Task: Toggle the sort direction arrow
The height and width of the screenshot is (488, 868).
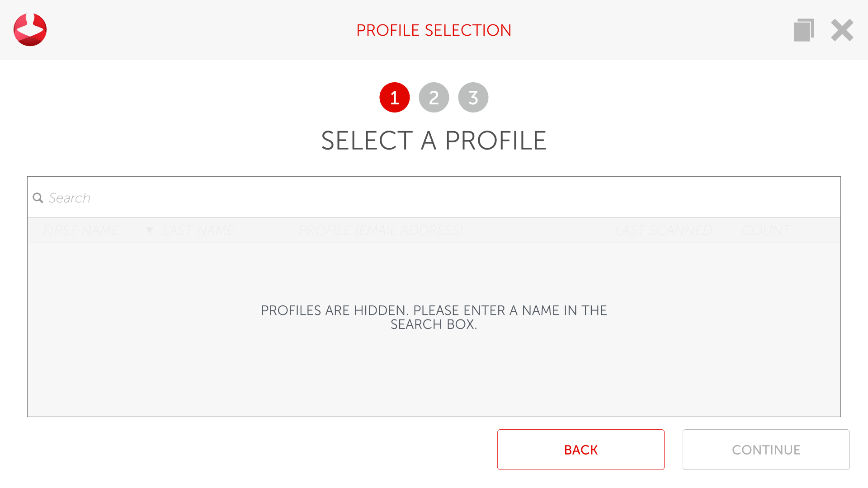Action: click(x=150, y=230)
